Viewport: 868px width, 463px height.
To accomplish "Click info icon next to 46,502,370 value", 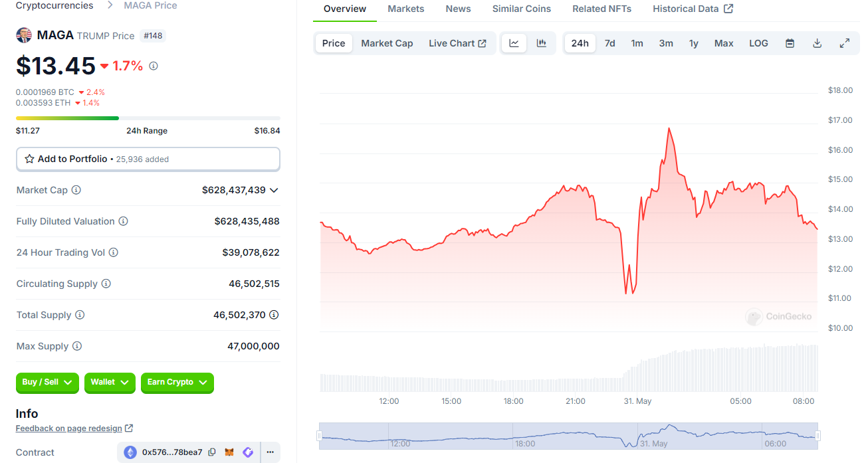I will (x=274, y=315).
